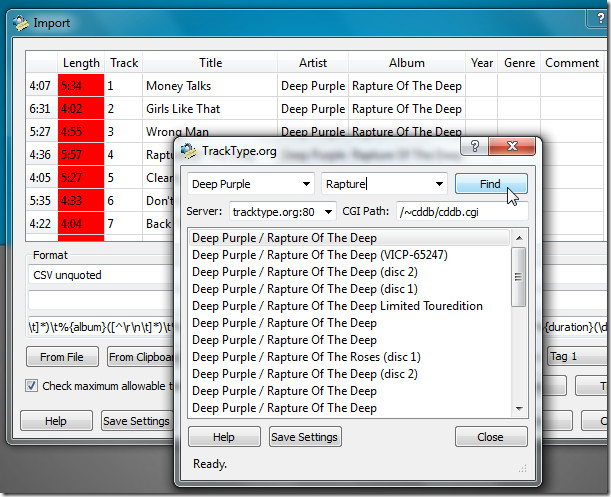
Task: Click From Clipboard button in Import window
Action: pos(141,357)
